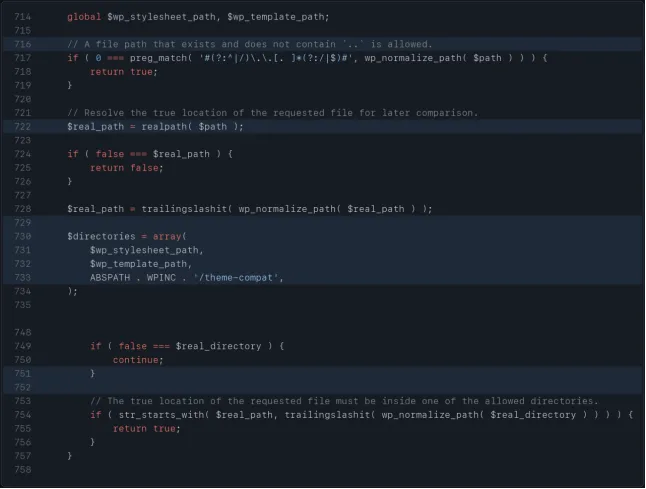Image resolution: width=646 pixels, height=489 pixels.
Task: Click line number 714 in the gutter
Action: pyautogui.click(x=23, y=17)
